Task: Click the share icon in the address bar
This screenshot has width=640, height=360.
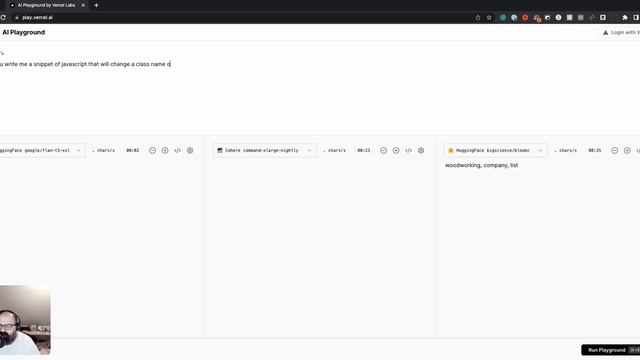Action: tap(478, 18)
